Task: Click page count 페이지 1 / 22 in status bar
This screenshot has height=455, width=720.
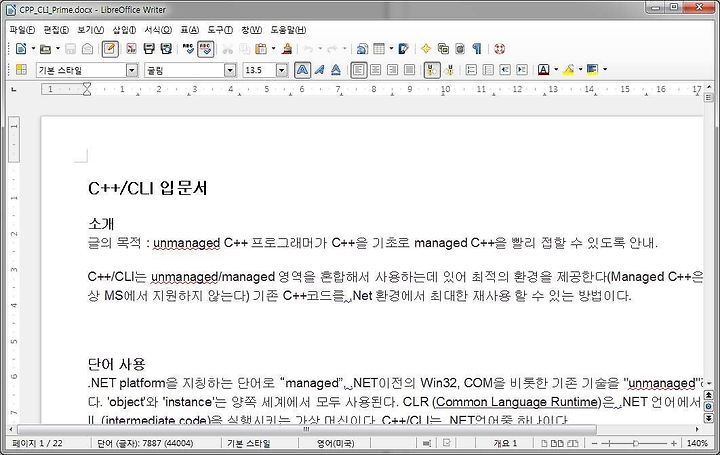Action: tap(38, 444)
